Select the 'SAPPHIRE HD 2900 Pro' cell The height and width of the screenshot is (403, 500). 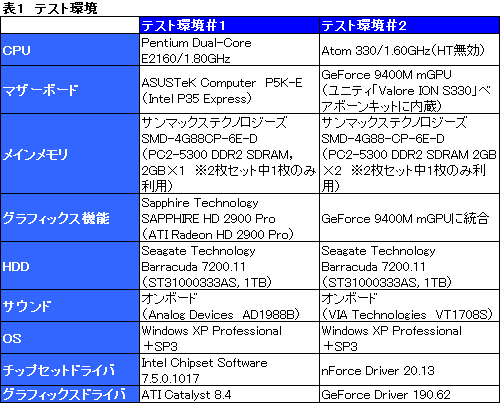click(x=229, y=218)
